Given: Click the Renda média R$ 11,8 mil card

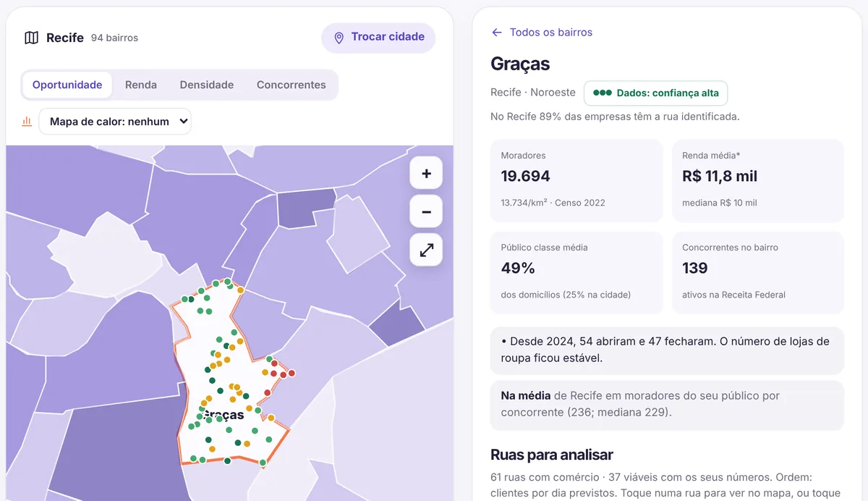Looking at the screenshot, I should (758, 181).
